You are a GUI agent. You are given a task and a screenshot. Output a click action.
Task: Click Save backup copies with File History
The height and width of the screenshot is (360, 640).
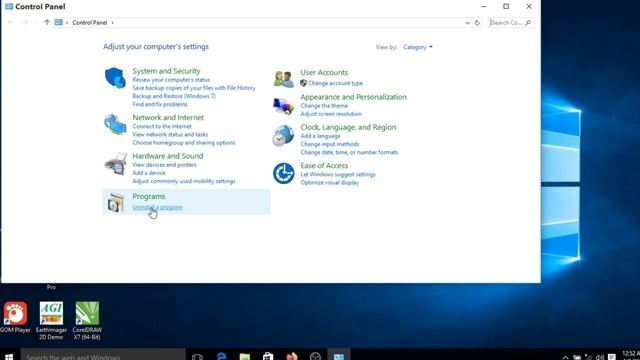tap(194, 88)
